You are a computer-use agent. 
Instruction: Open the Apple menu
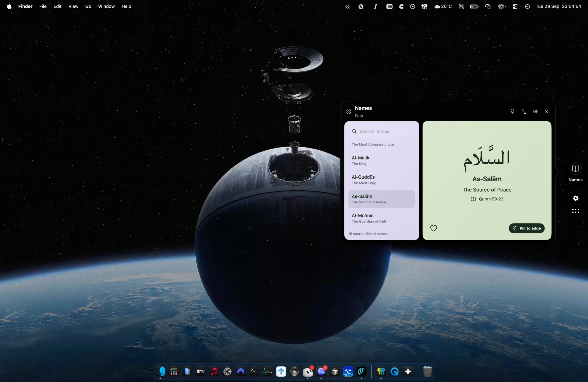click(x=9, y=6)
